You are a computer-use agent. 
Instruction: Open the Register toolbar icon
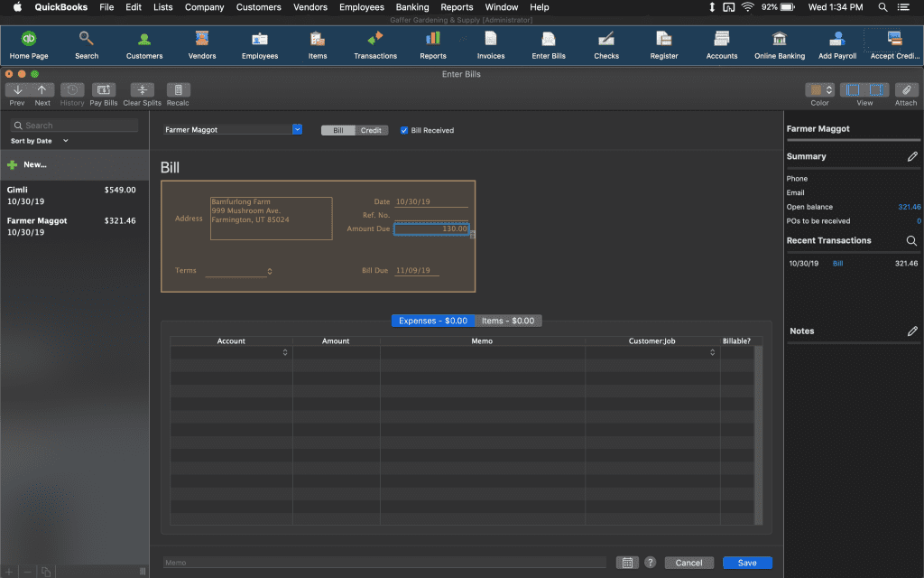pyautogui.click(x=664, y=45)
